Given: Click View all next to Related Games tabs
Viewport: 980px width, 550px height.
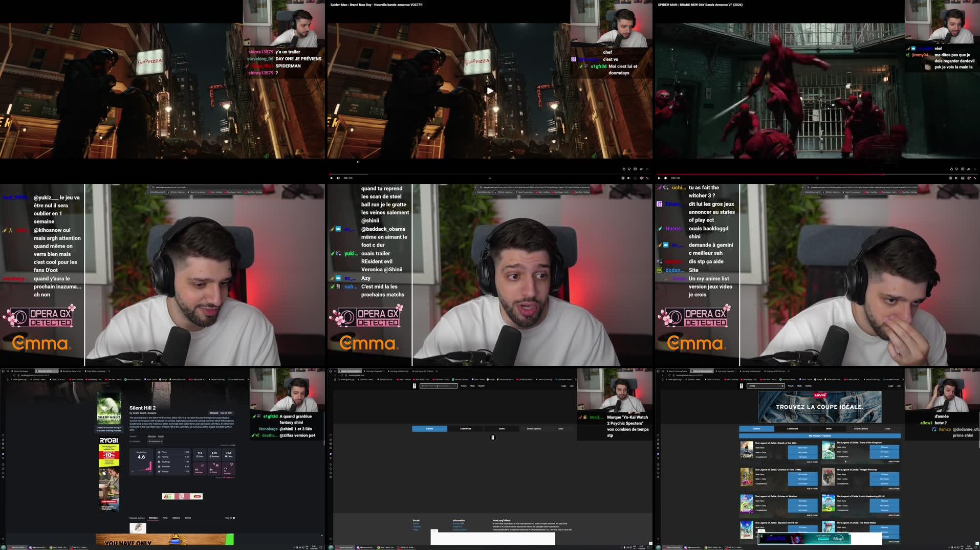Looking at the screenshot, I should point(230,518).
